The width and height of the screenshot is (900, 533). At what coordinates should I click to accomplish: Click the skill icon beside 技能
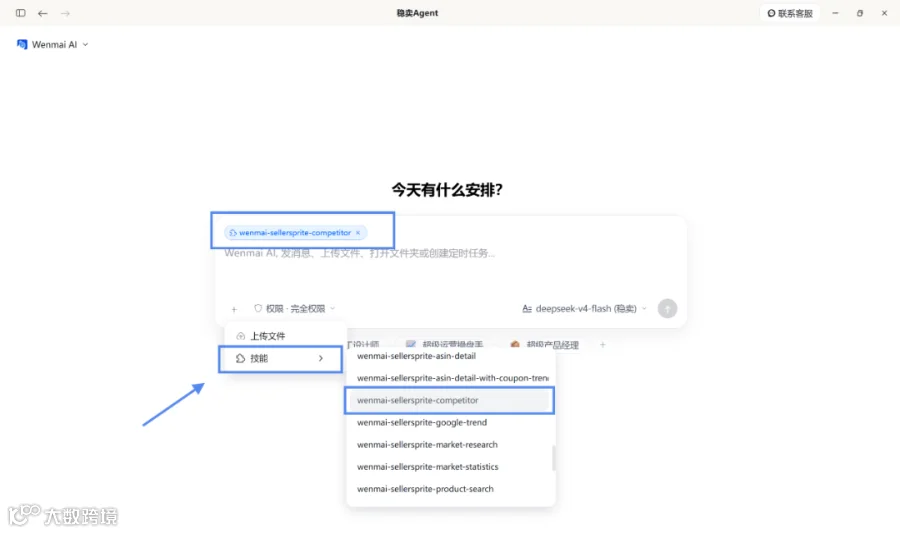pyautogui.click(x=240, y=359)
